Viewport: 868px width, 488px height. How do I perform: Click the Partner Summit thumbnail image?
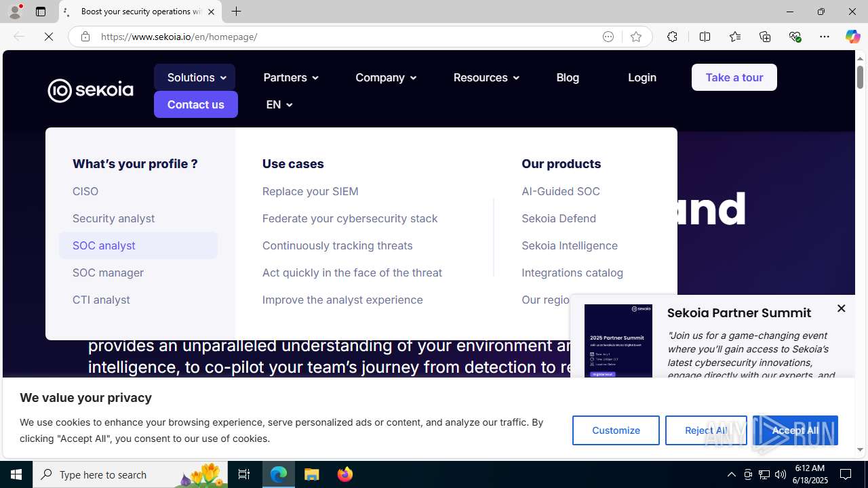(618, 341)
